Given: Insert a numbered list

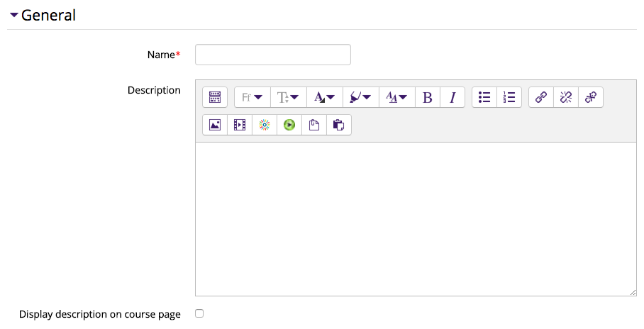Looking at the screenshot, I should point(509,97).
